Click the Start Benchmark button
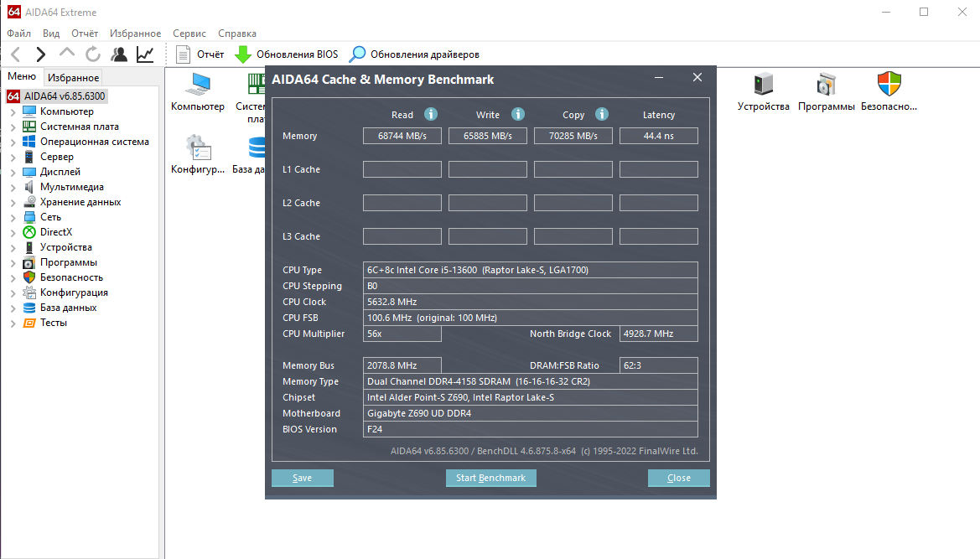Viewport: 980px width, 559px height. [490, 478]
